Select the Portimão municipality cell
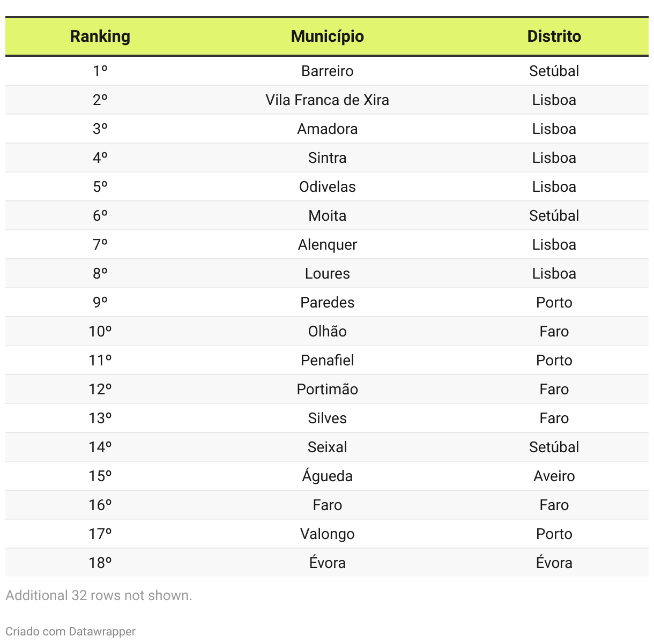654x644 pixels. coord(327,390)
